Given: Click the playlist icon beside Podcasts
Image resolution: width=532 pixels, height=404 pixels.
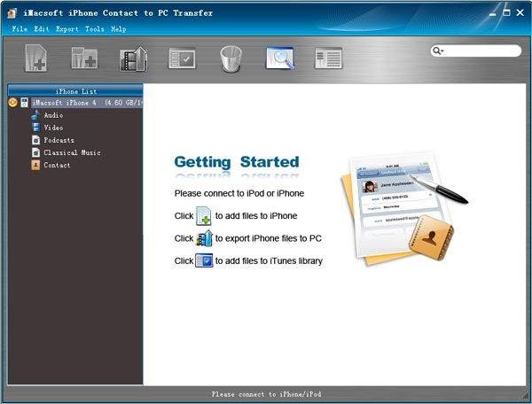Looking at the screenshot, I should [36, 140].
